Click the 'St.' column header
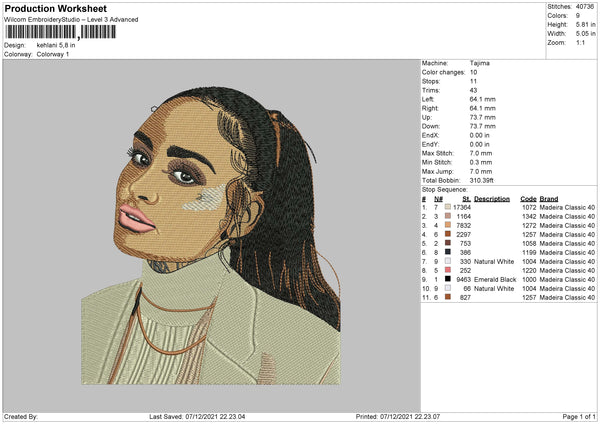 (466, 199)
